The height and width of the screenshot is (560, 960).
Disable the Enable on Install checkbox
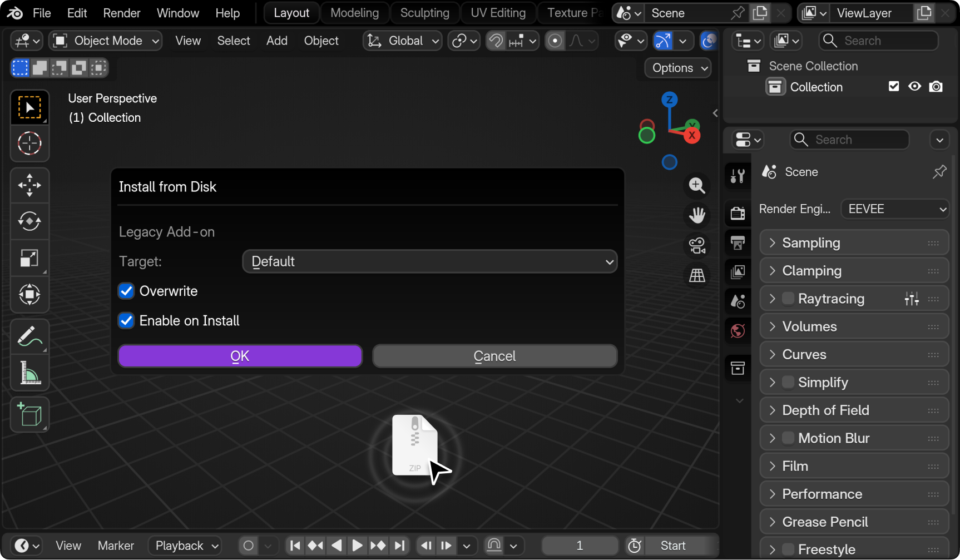(x=126, y=320)
